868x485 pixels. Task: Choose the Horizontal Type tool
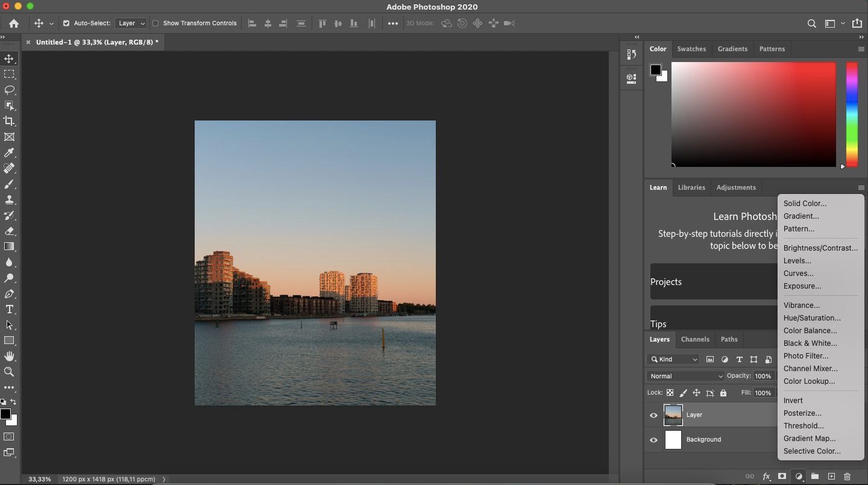[9, 310]
